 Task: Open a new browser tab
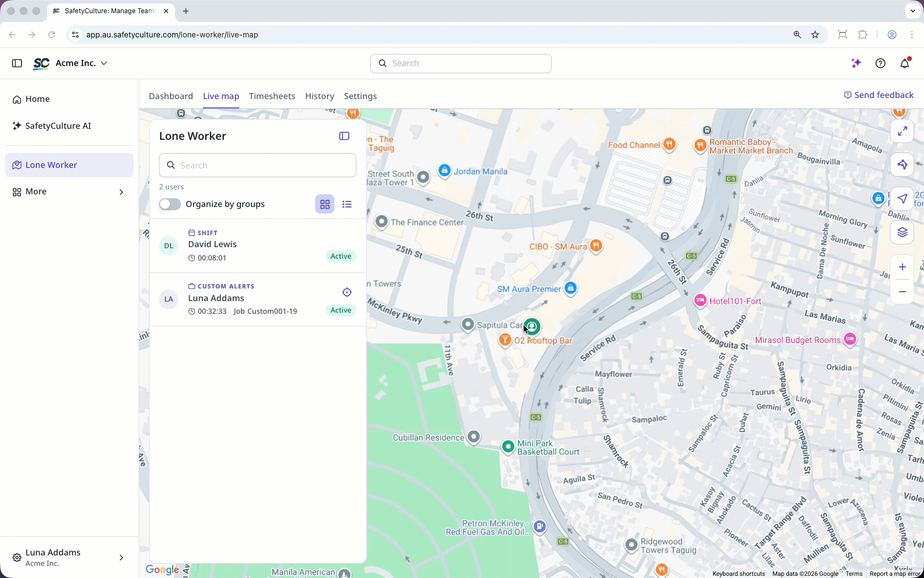pos(186,11)
